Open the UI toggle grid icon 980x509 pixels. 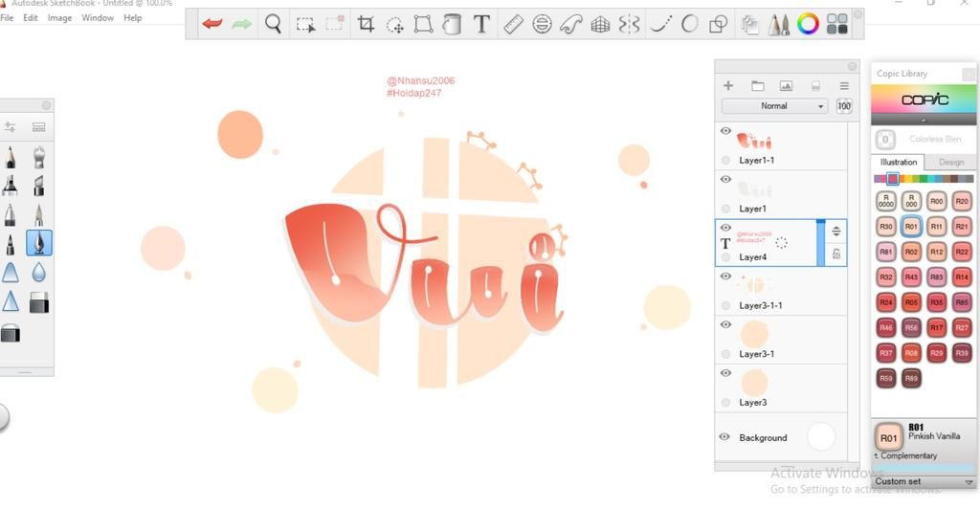point(836,24)
